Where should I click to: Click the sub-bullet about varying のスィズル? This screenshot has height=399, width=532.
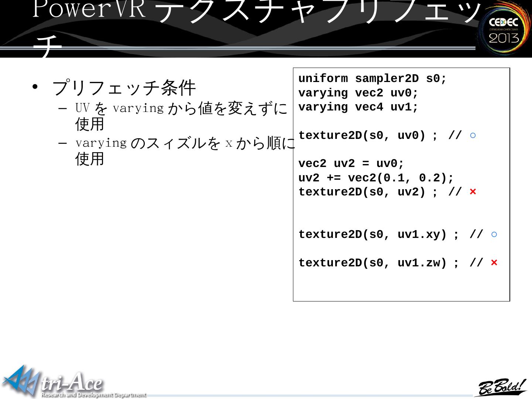click(x=185, y=151)
